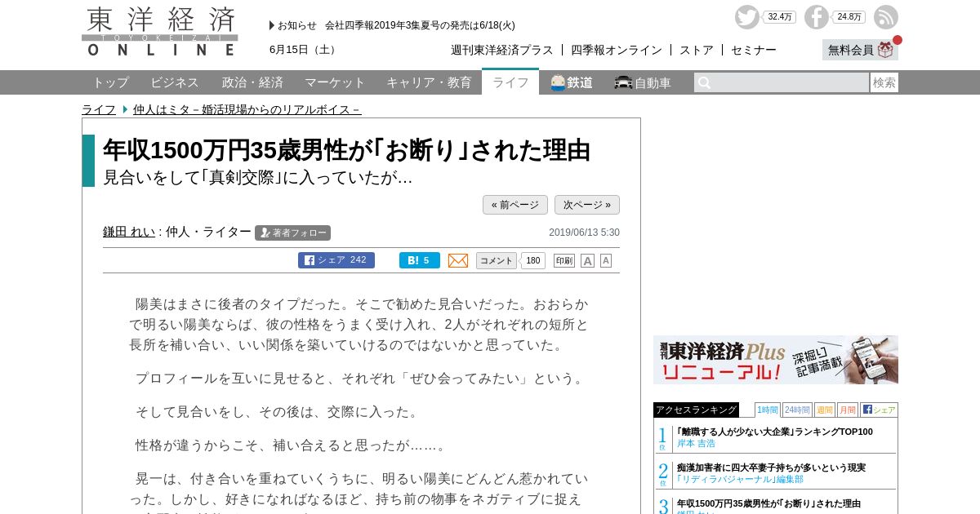Open the 自動車 car tab

(643, 82)
